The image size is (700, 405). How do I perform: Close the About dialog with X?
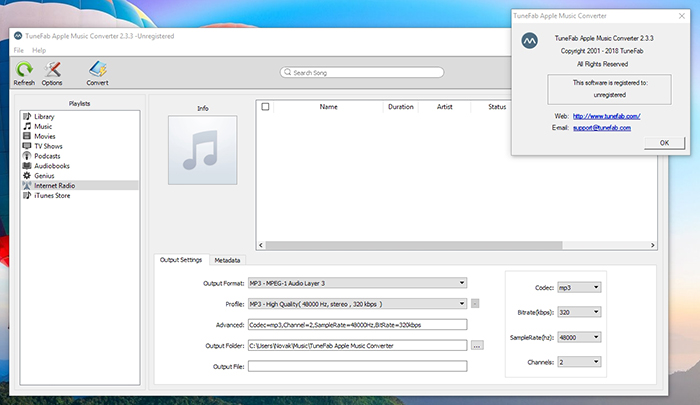(682, 16)
